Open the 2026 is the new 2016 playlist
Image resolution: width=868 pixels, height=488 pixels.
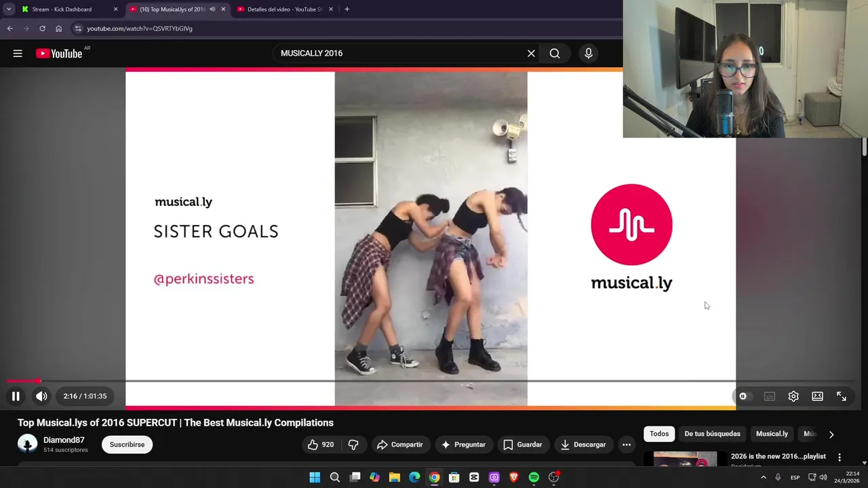pos(778,457)
